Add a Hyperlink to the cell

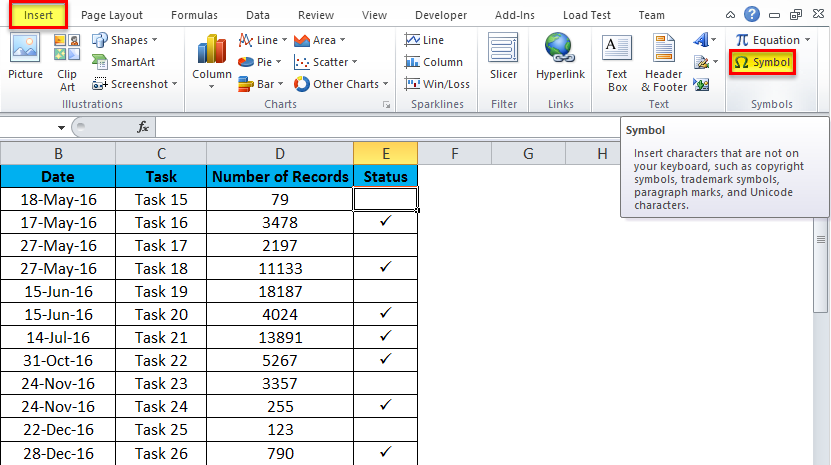(x=560, y=58)
